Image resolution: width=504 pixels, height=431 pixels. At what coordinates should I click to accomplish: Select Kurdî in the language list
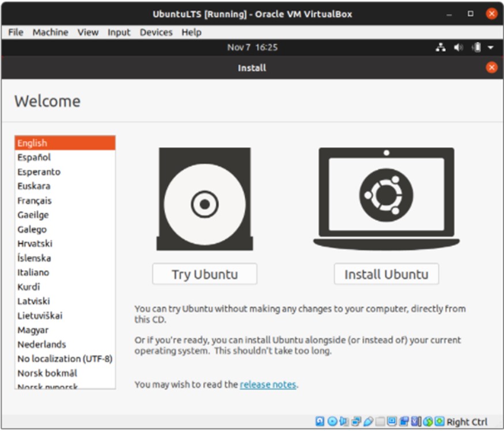(x=65, y=287)
